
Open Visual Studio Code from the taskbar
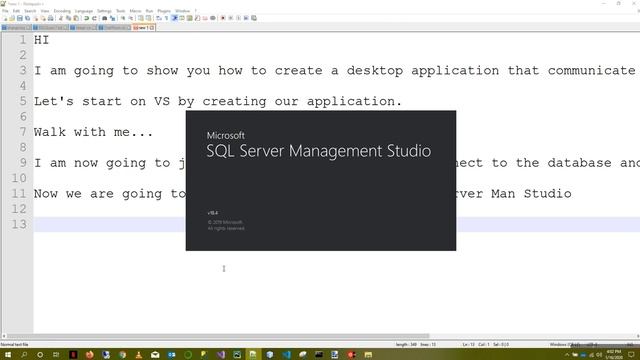coord(287,355)
